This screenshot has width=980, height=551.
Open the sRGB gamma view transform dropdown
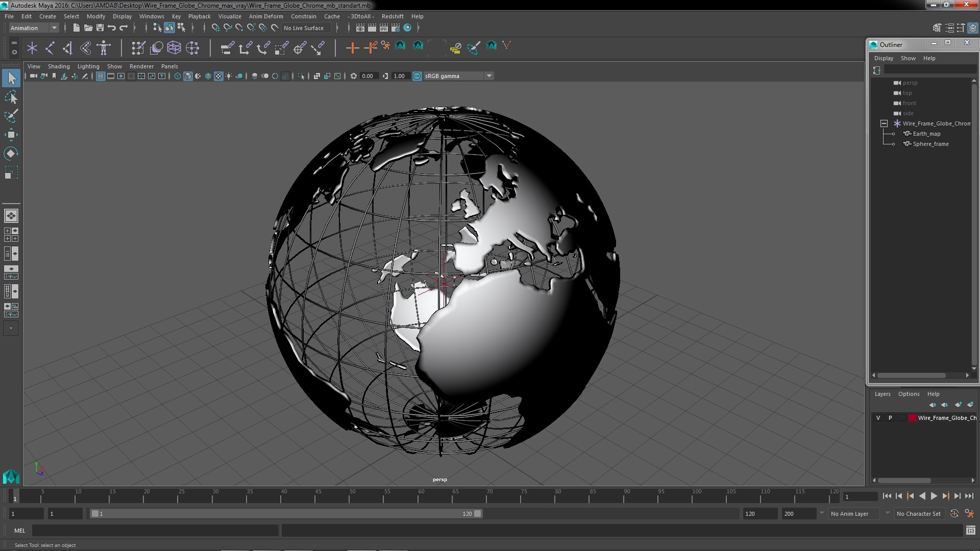458,76
